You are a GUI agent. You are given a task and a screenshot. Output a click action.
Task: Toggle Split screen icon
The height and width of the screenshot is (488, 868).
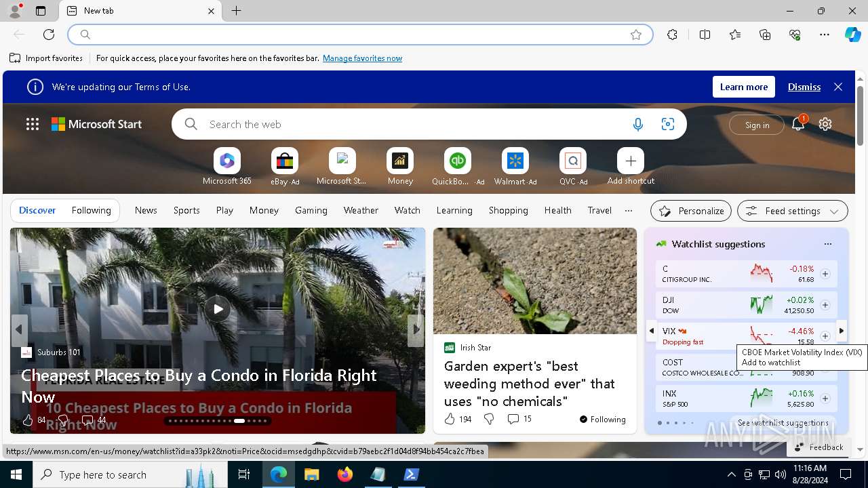[705, 35]
